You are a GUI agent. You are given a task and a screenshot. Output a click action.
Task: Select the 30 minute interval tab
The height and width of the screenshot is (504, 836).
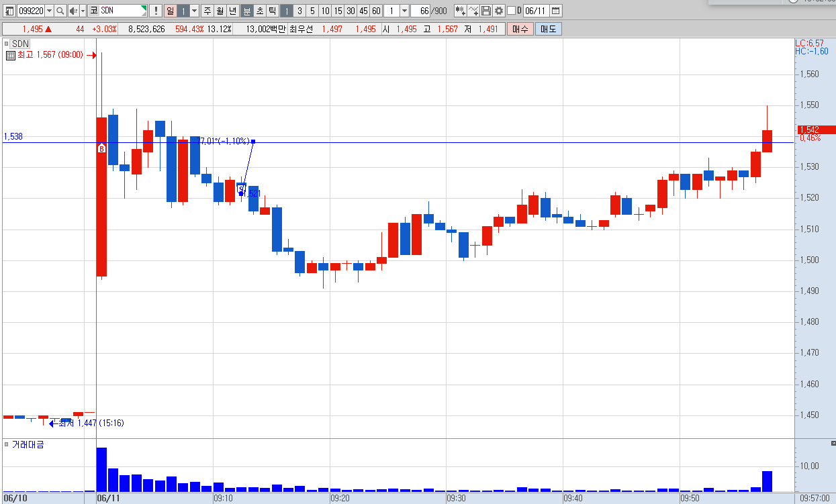pyautogui.click(x=351, y=11)
